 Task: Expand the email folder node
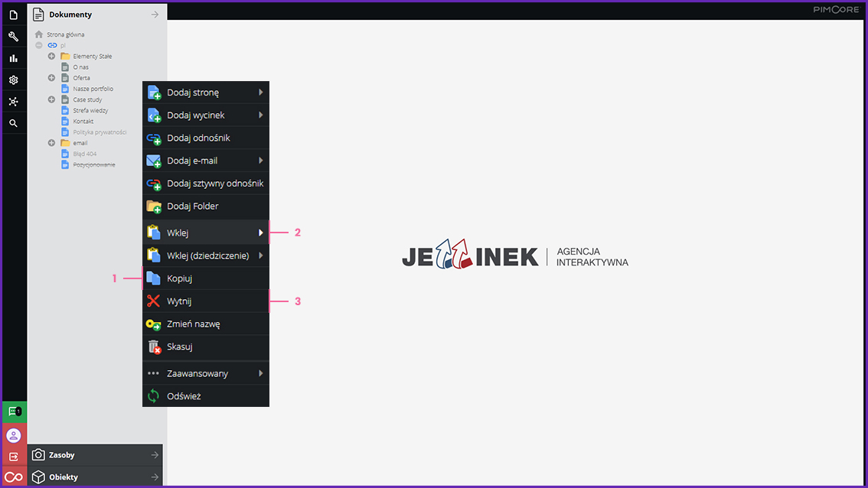51,143
